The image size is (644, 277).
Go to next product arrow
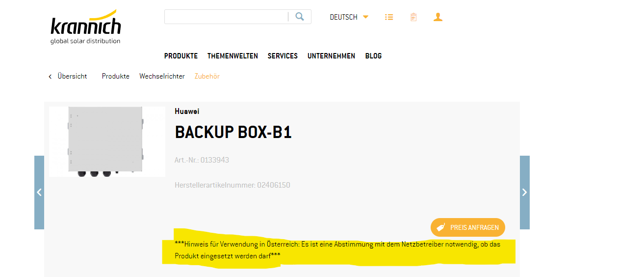pos(525,193)
